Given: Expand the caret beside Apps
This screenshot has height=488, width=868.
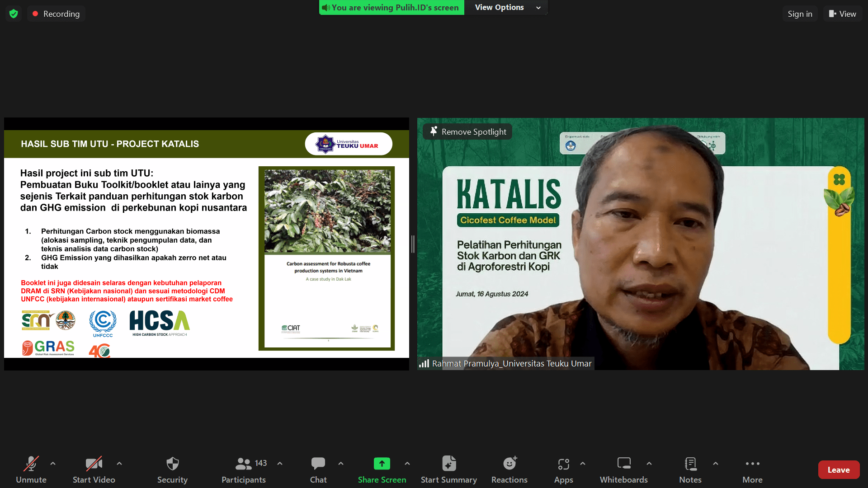Looking at the screenshot, I should point(583,464).
